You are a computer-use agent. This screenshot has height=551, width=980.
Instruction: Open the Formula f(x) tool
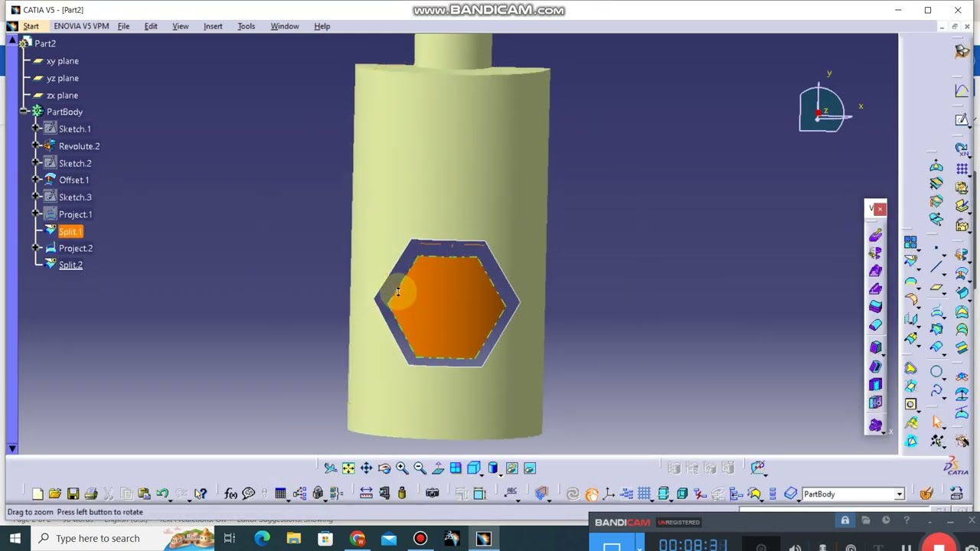[x=230, y=494]
